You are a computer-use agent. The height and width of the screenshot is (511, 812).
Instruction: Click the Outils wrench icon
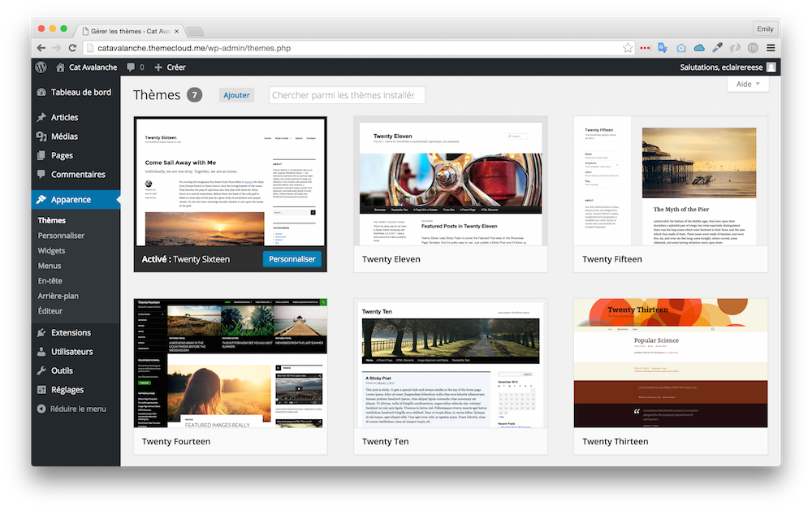click(41, 370)
